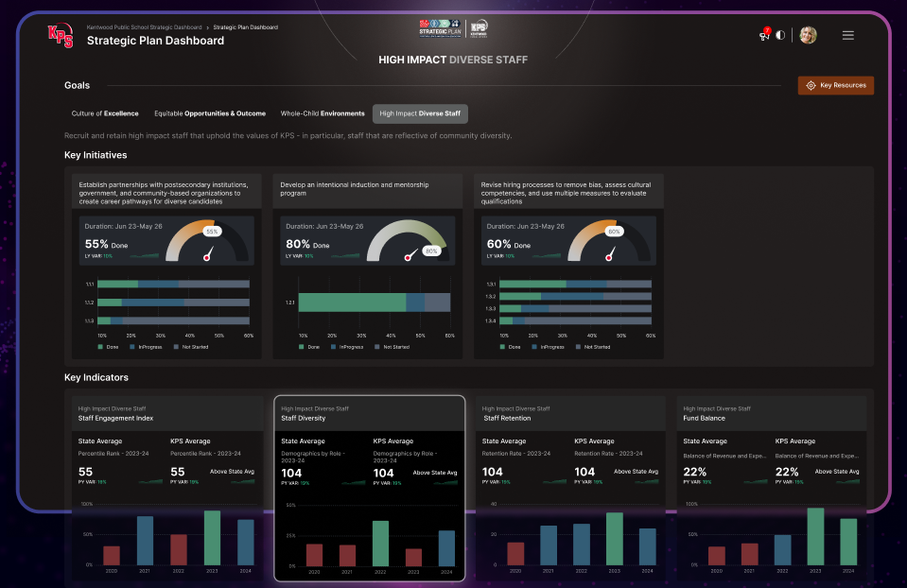Screen dimensions: 907x588
Task: Select the High Impact Diverse Staff tab
Action: (419, 113)
